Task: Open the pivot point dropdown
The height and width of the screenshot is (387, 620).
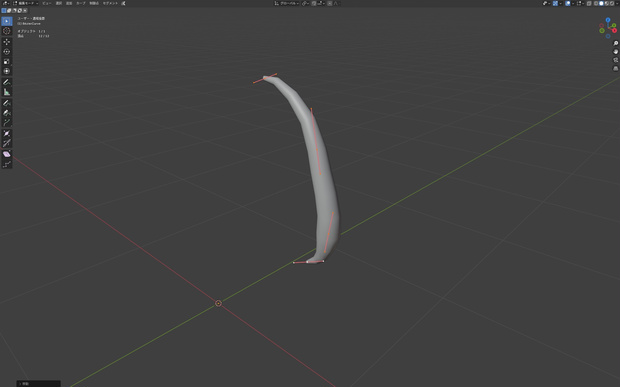Action: [x=306, y=3]
